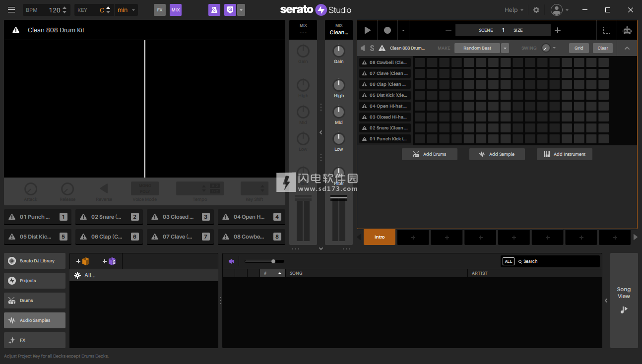This screenshot has width=642, height=364.
Task: Click Add Instrument button
Action: point(565,154)
